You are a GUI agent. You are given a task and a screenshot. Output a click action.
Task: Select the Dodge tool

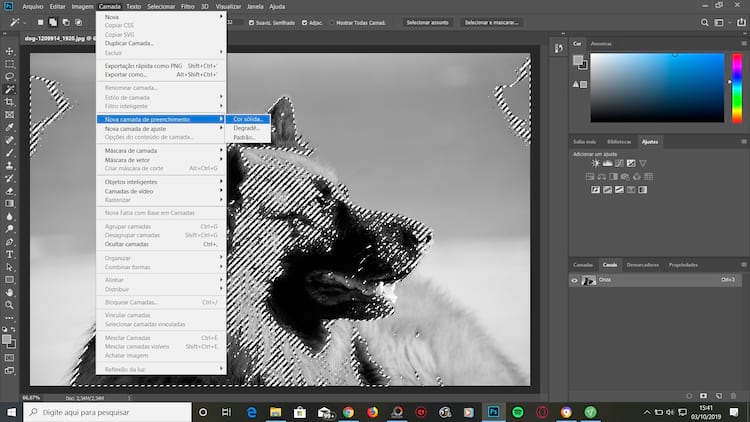pos(9,229)
